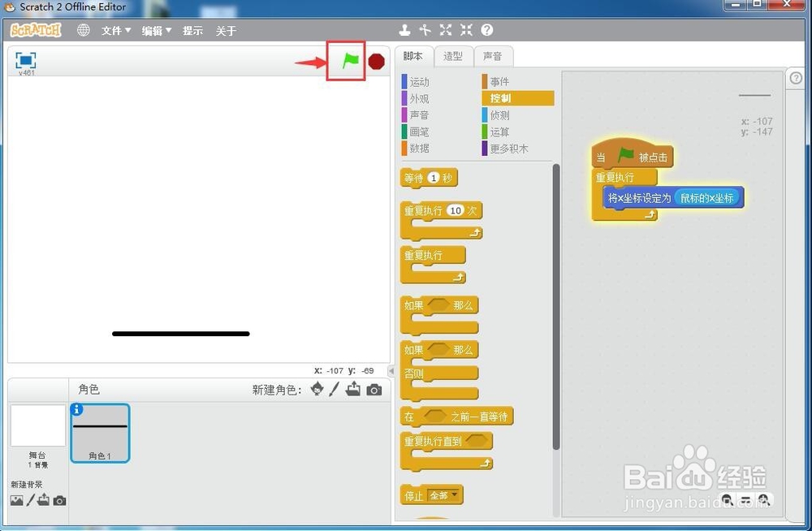The width and height of the screenshot is (812, 531).
Task: Switch to the 脚本 tab
Action: click(x=413, y=56)
